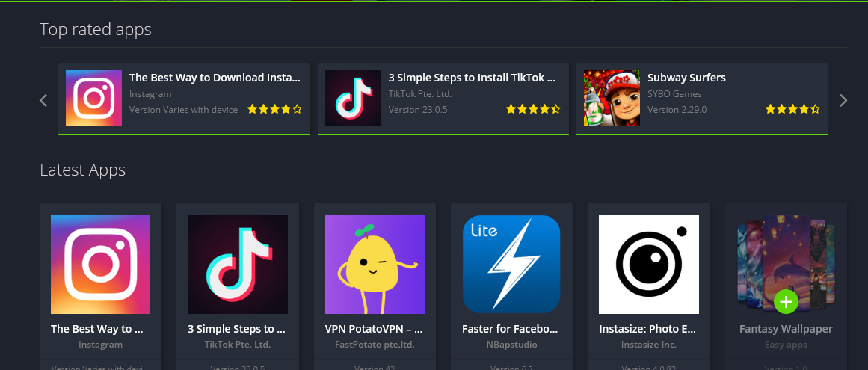The width and height of the screenshot is (868, 370).
Task: Click 'The Best Way to ...' title in Latest Apps
Action: click(97, 329)
